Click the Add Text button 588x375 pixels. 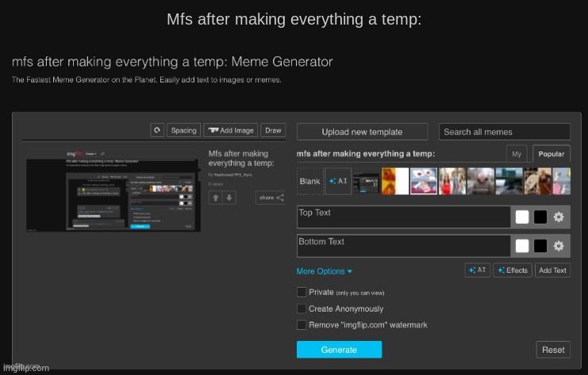tap(552, 270)
